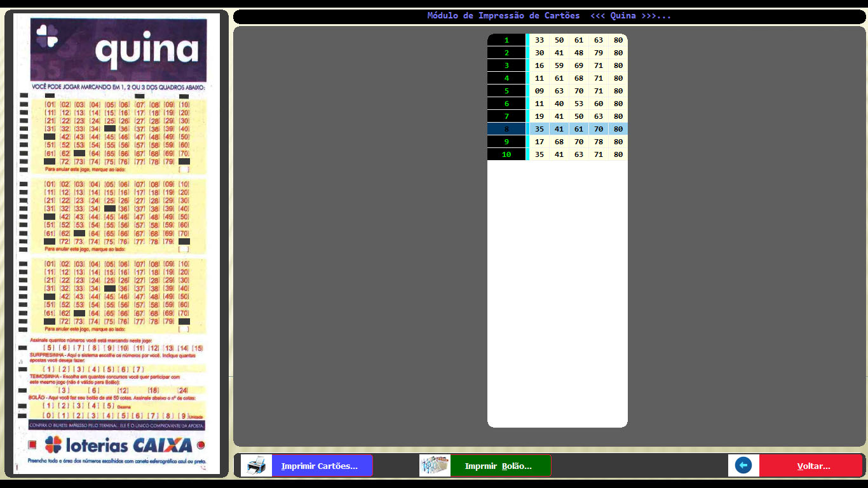Select game row number 1 in the list
The height and width of the screenshot is (488, 868).
(x=506, y=40)
